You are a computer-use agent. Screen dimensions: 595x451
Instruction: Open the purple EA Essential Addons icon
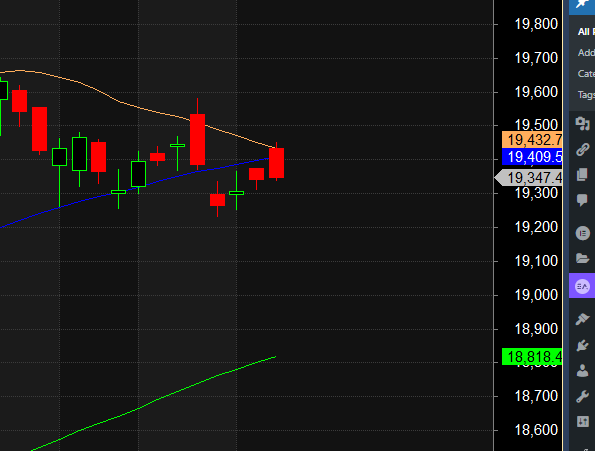coord(582,286)
